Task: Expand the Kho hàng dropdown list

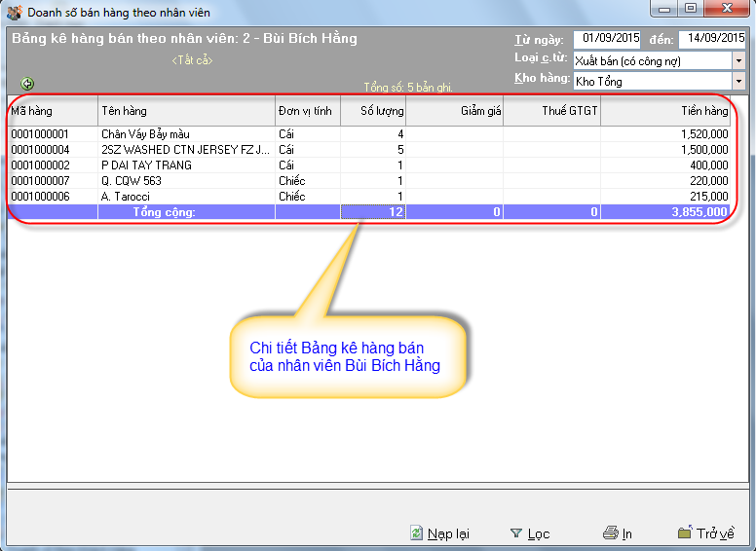Action: (x=739, y=81)
